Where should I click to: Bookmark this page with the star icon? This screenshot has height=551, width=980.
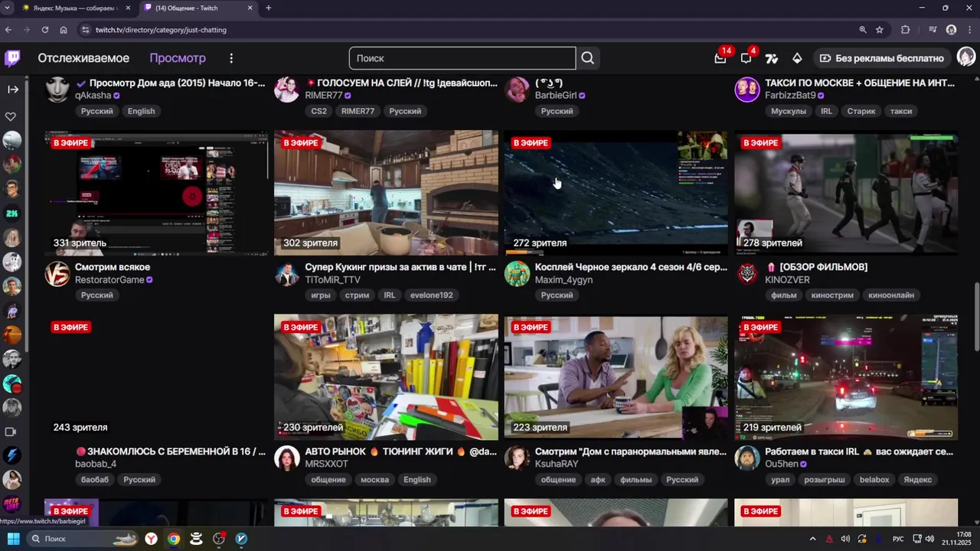880,30
